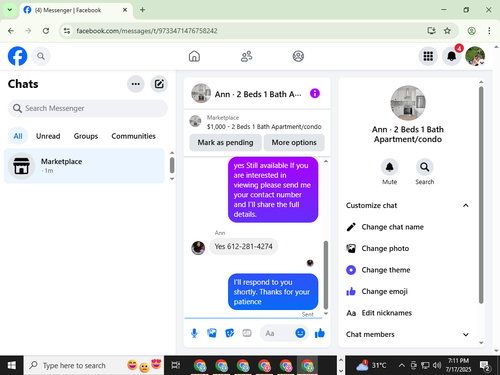Image resolution: width=500 pixels, height=375 pixels.
Task: Open Chats options three-dot button
Action: 136,84
